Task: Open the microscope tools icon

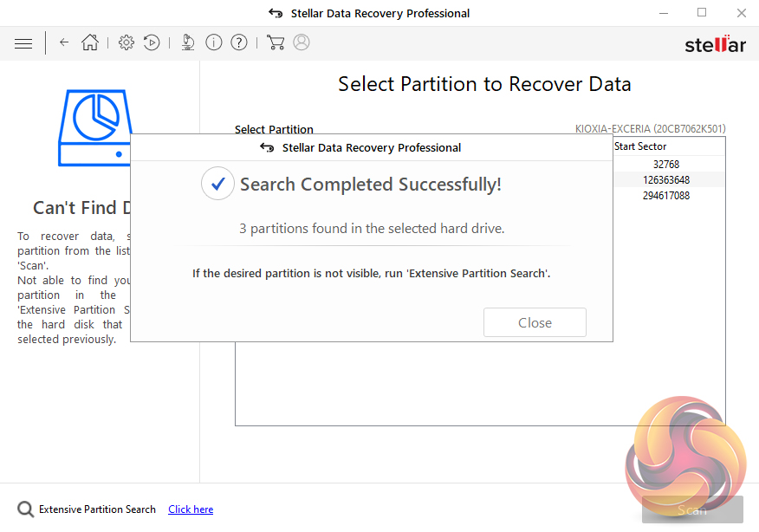Action: tap(188, 42)
